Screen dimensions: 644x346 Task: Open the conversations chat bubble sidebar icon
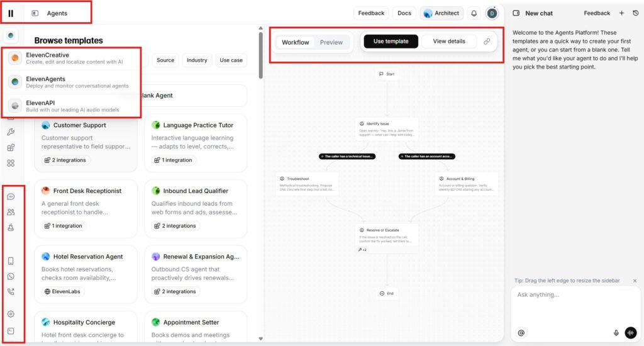pos(11,196)
